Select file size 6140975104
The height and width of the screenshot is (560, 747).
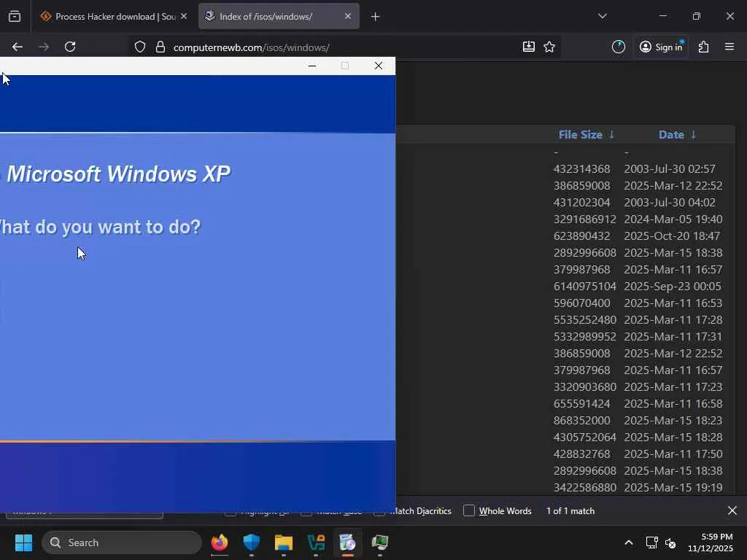[x=584, y=286]
